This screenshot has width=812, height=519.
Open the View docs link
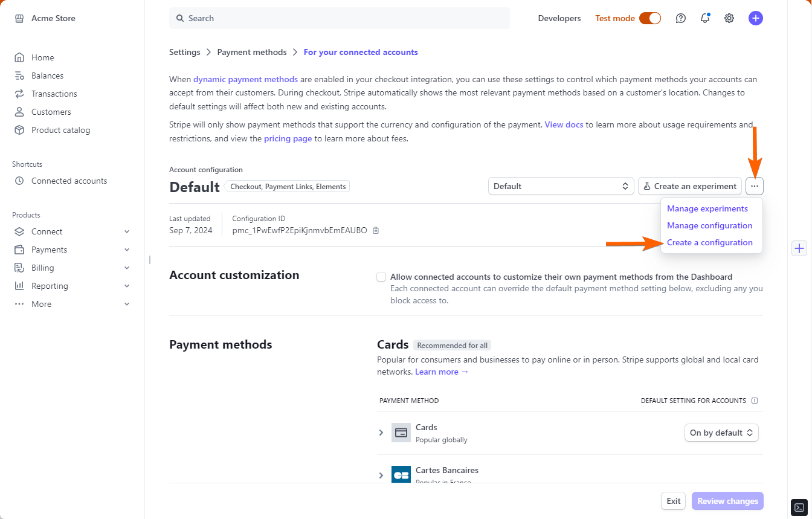tap(564, 124)
